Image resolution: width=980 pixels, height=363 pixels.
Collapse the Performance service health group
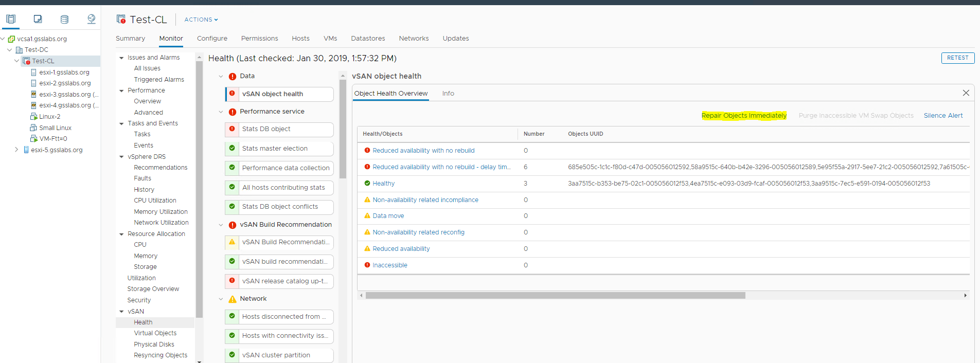[221, 112]
